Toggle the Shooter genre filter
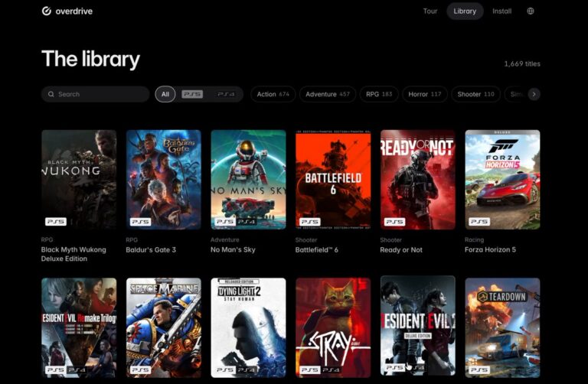Image resolution: width=588 pixels, height=384 pixels. point(475,94)
